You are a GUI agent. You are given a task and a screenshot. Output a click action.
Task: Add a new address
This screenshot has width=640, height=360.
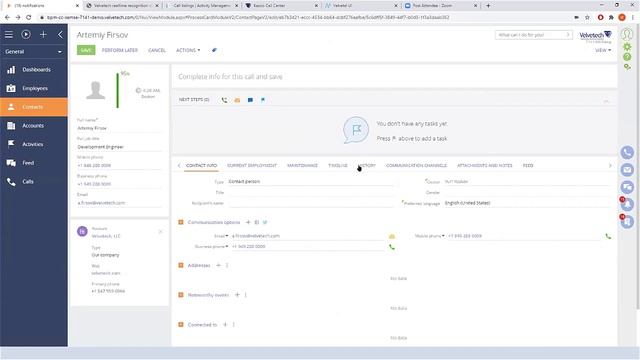click(218, 265)
